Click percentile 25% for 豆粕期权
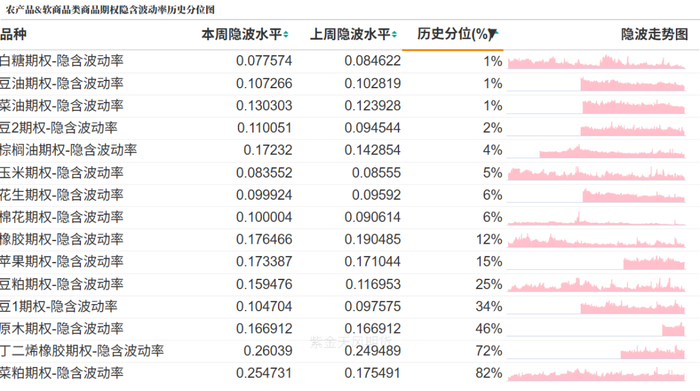Viewport: 700px width, 391px height. (x=489, y=284)
